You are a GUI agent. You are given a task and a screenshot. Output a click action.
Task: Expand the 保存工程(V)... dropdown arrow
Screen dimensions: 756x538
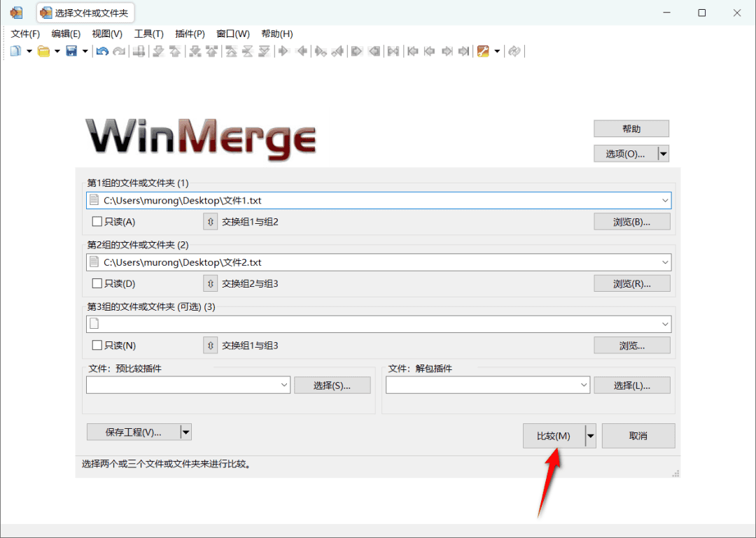tap(186, 432)
